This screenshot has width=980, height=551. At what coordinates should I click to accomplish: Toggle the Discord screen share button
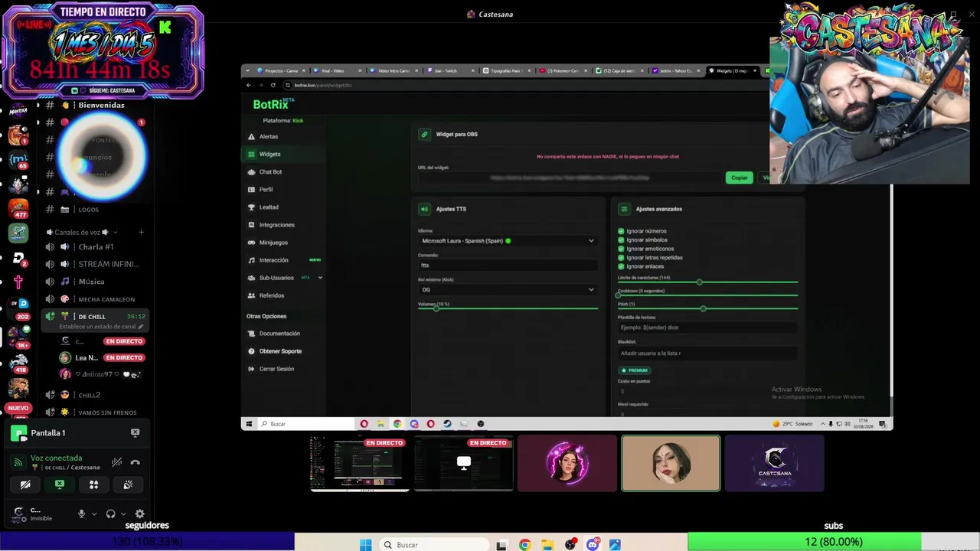pos(60,484)
